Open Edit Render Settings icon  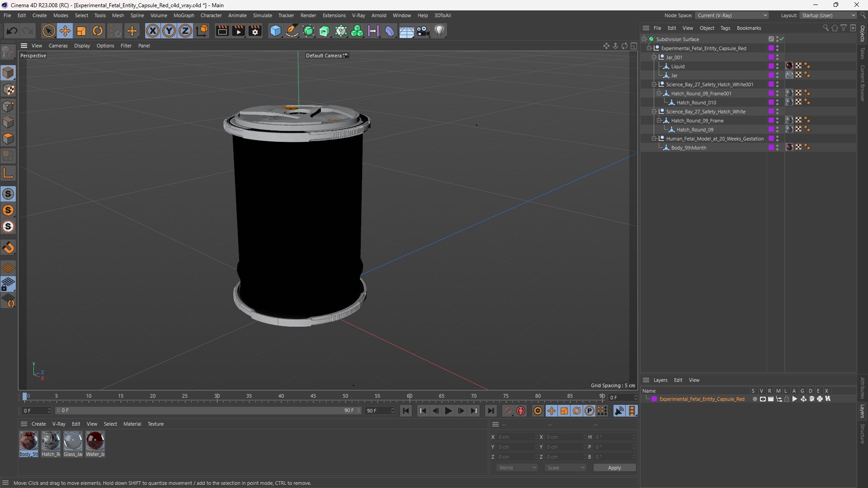(x=255, y=31)
